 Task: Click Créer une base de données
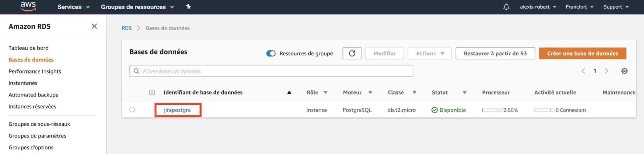click(582, 53)
